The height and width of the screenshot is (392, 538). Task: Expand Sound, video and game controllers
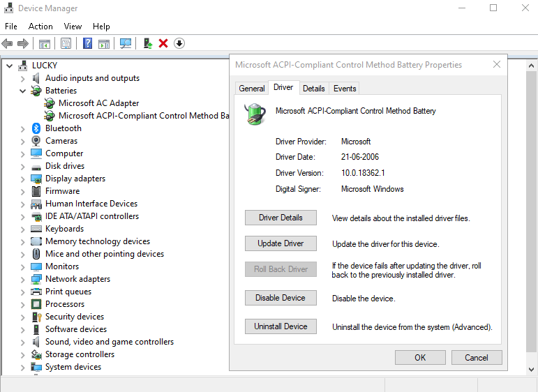point(22,342)
